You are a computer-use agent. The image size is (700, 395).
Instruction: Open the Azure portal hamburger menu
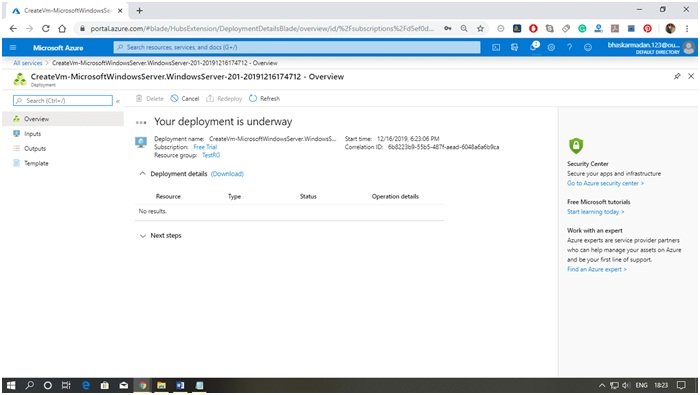(12, 47)
